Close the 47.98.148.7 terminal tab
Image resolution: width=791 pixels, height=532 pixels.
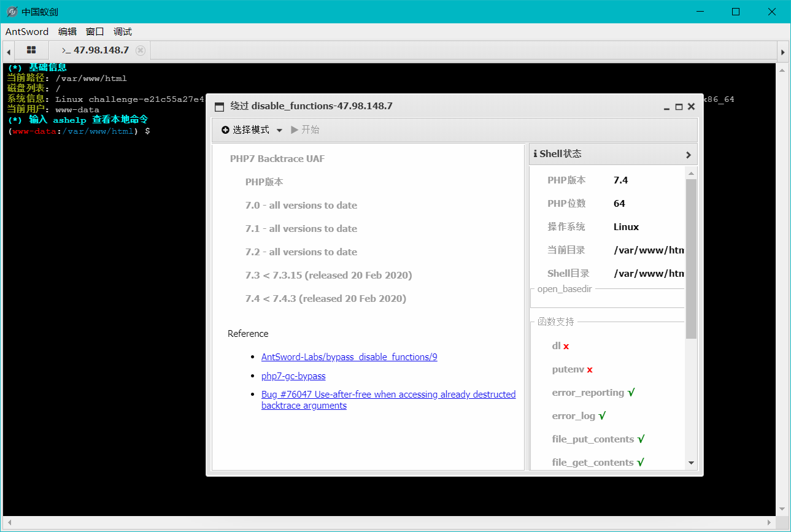click(x=141, y=50)
